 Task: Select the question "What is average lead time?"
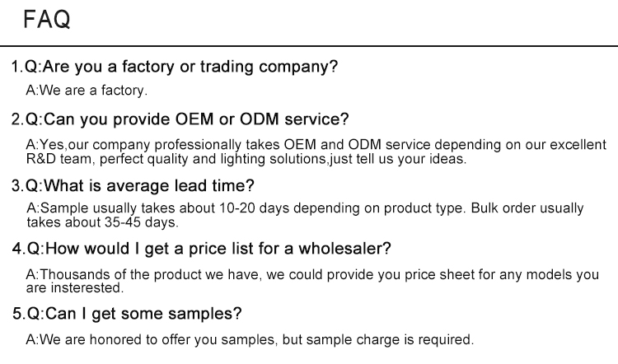(x=148, y=185)
